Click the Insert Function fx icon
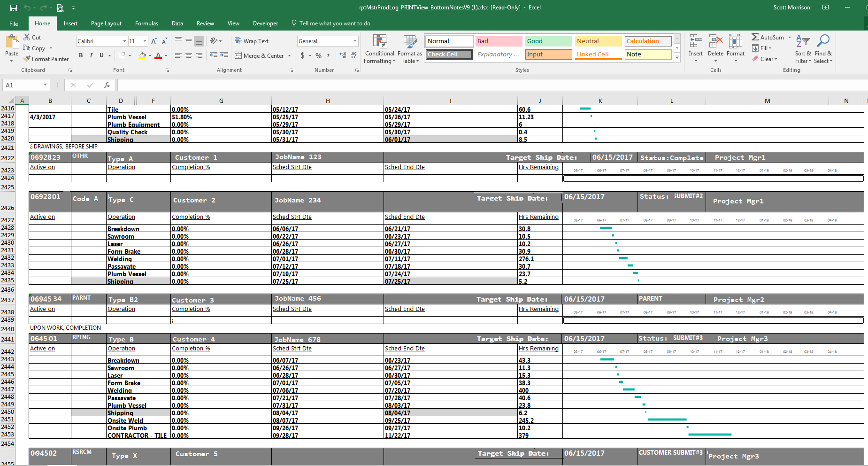The image size is (868, 466). [107, 85]
